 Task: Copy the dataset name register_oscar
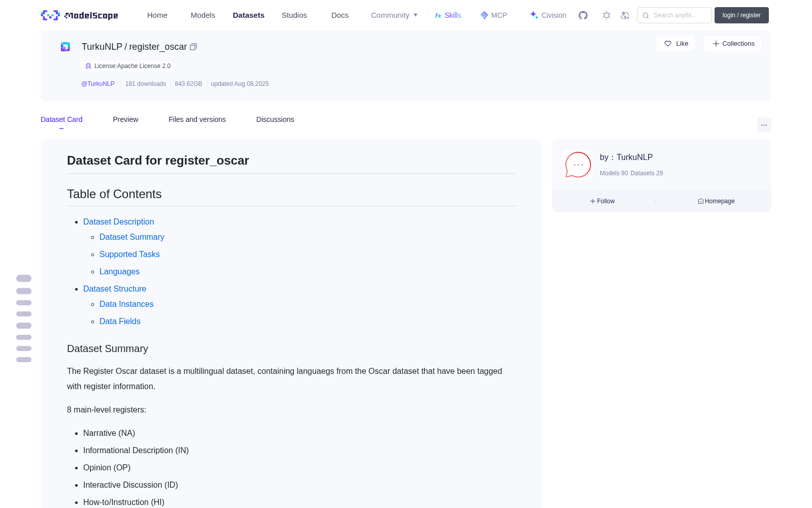(x=193, y=47)
